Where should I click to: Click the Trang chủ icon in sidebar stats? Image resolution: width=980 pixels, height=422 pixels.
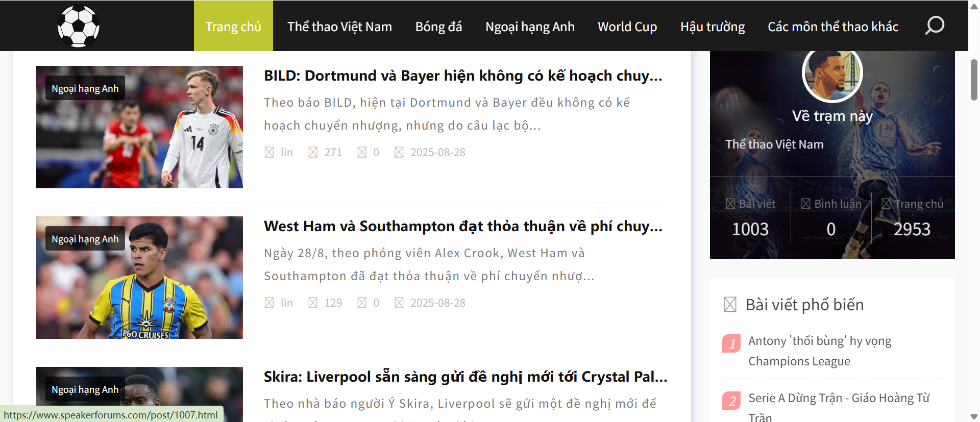click(x=886, y=204)
